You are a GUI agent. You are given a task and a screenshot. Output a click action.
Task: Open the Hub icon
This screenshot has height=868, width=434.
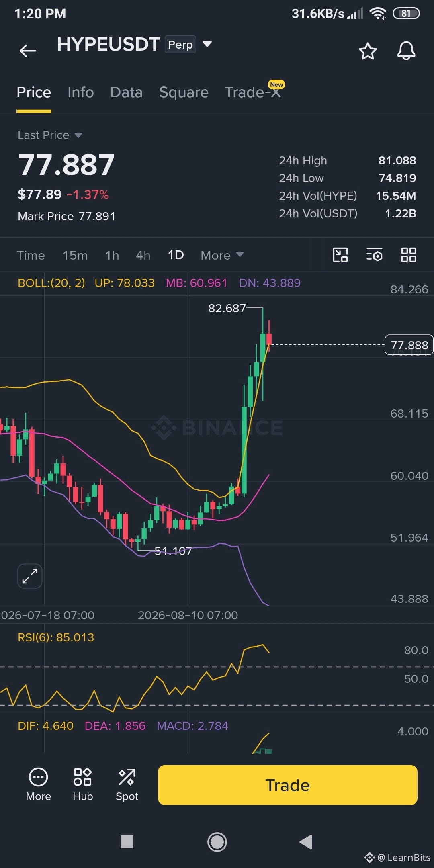click(83, 785)
